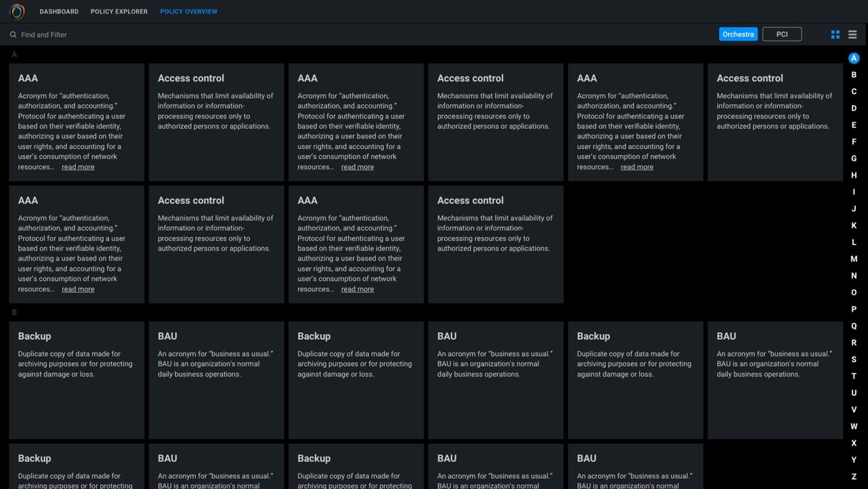Toggle the PCI filter
The height and width of the screenshot is (489, 868).
point(782,34)
